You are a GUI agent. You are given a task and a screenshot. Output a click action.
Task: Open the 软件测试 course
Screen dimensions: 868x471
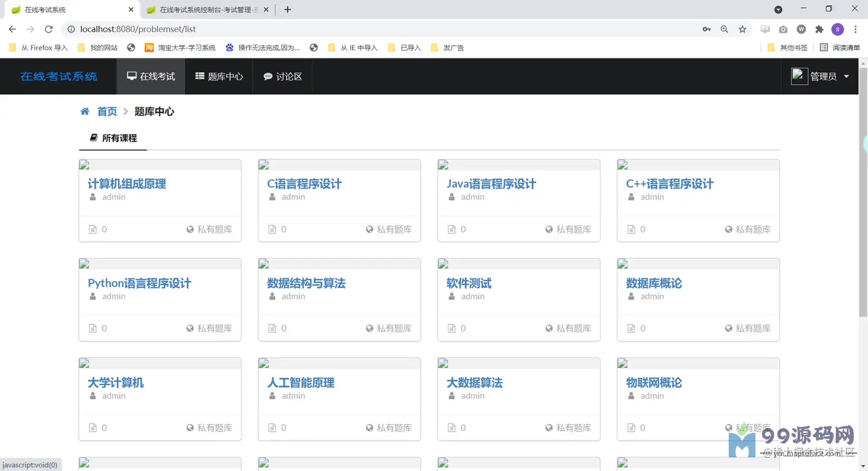469,283
